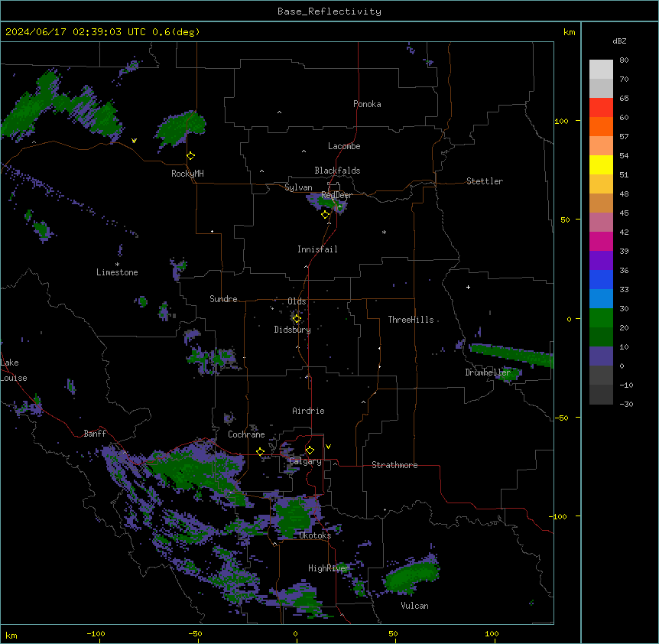
Task: Select the blue 36 dBZ legend swatch
Action: click(x=601, y=279)
